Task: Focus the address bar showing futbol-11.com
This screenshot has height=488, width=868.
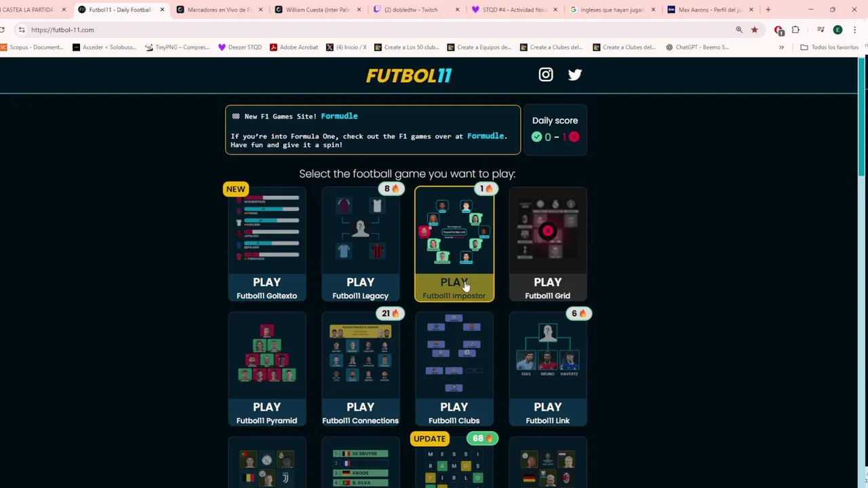Action: (x=380, y=30)
